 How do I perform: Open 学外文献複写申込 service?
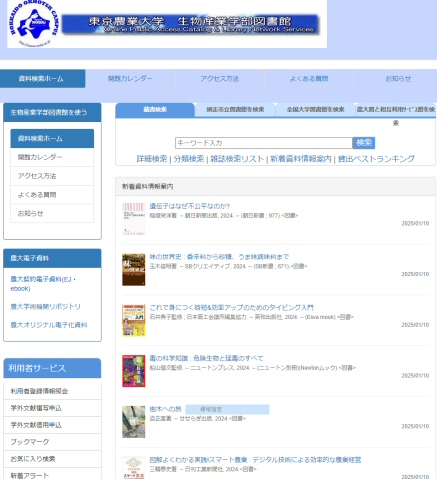tap(52, 408)
